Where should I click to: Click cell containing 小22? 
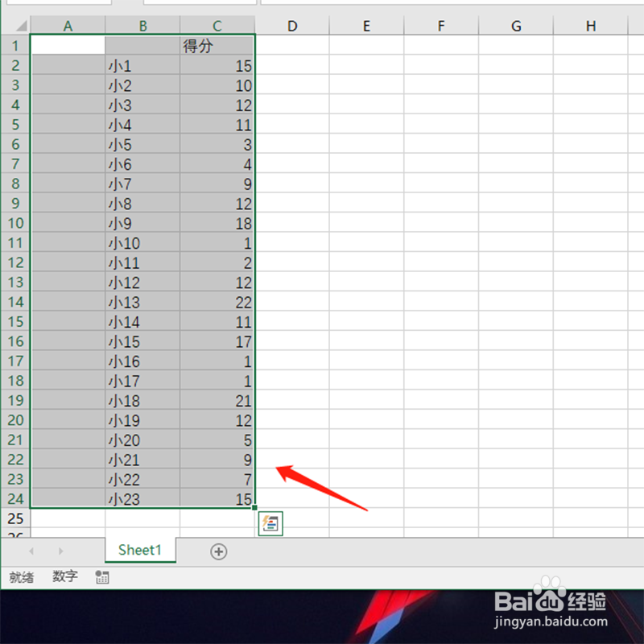click(142, 479)
